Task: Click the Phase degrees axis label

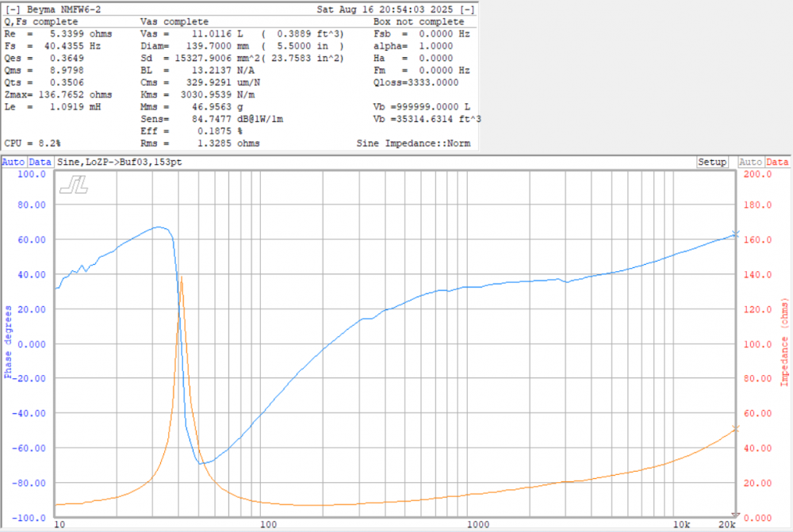Action: 8,341
